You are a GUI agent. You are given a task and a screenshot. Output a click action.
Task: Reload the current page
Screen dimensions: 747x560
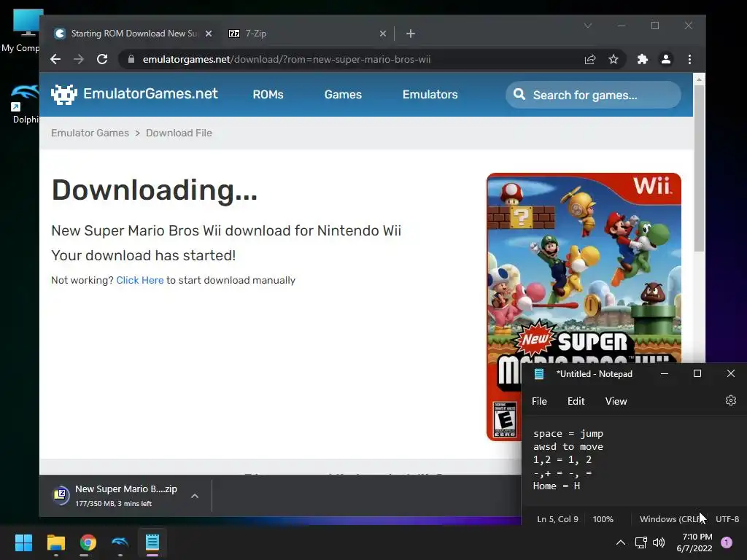pos(102,59)
